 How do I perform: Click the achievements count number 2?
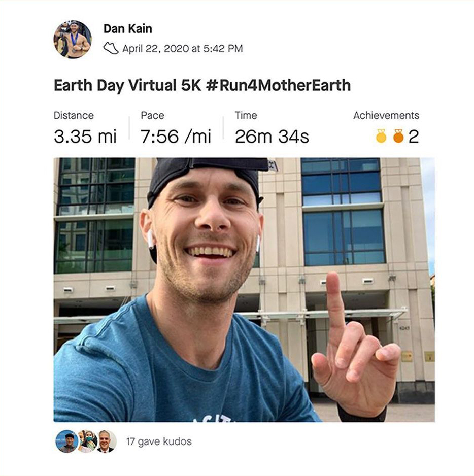click(414, 137)
